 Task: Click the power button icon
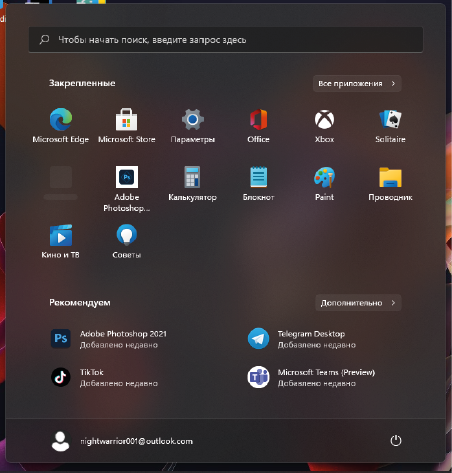click(x=396, y=441)
